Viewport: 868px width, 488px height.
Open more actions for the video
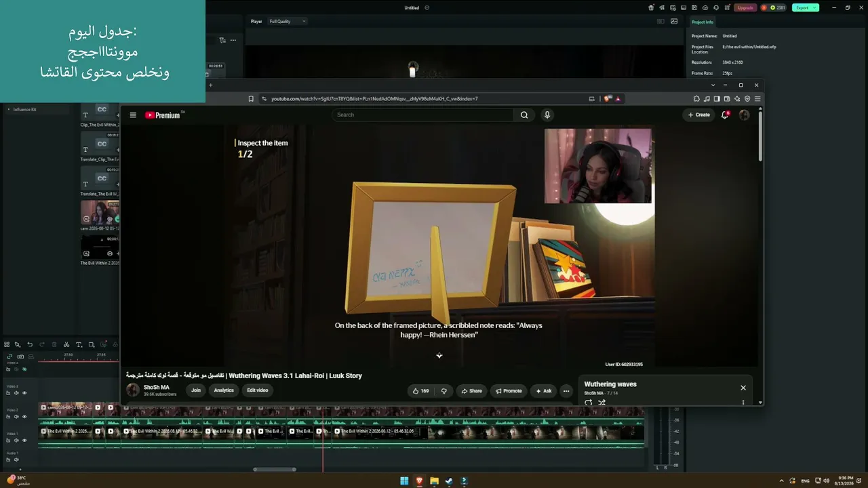[566, 391]
